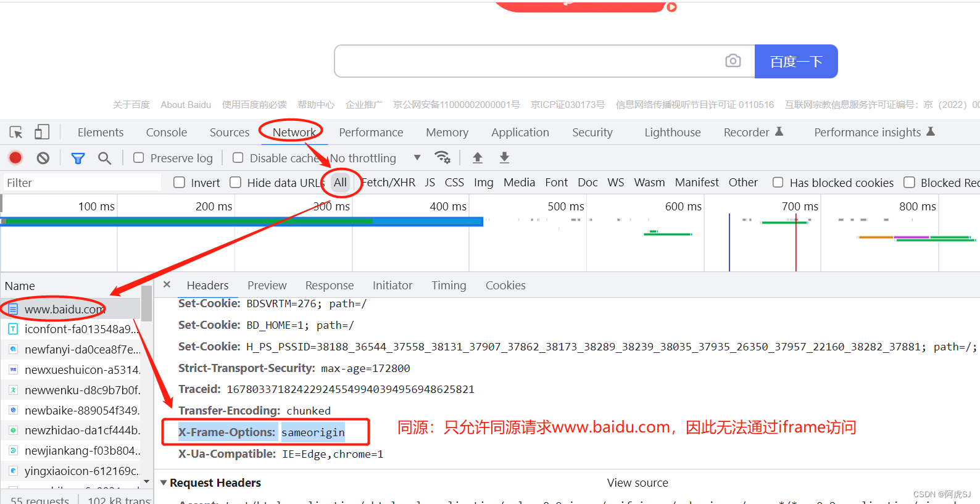Open the Lighthouse panel tab
The image size is (980, 504).
(x=673, y=133)
